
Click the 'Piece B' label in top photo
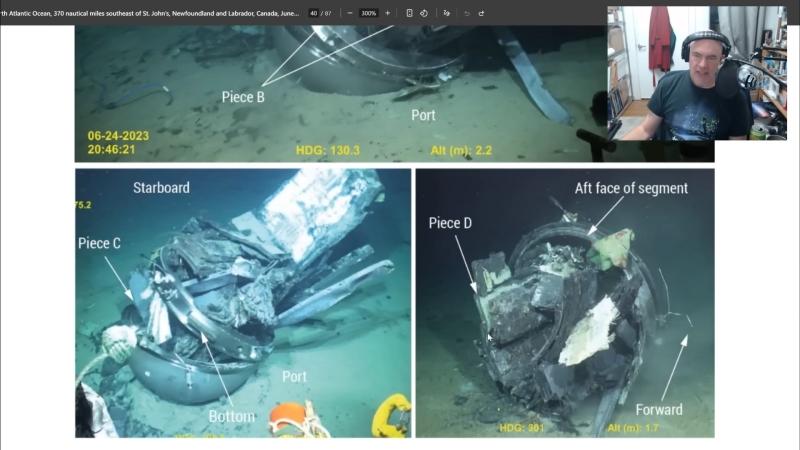[243, 97]
